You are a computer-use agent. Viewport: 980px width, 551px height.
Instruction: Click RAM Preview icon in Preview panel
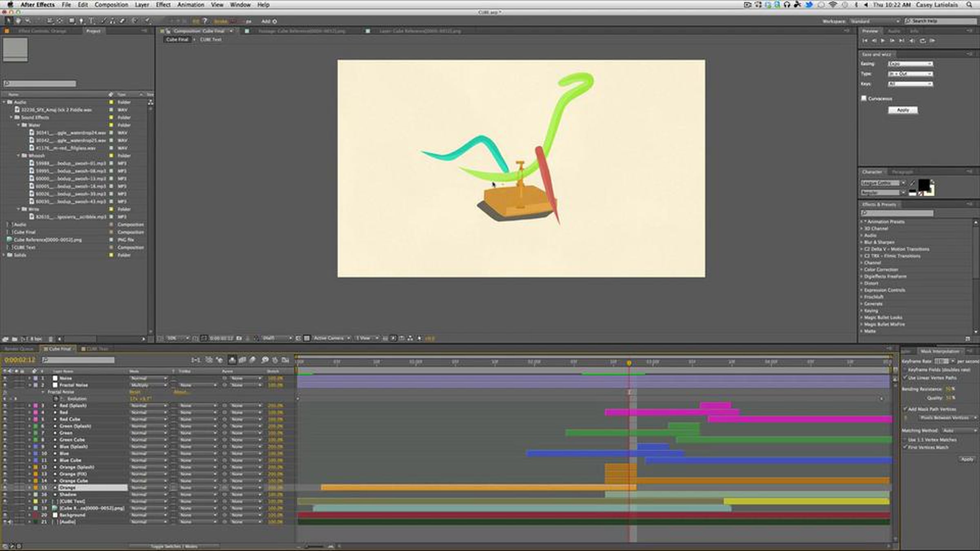(932, 41)
